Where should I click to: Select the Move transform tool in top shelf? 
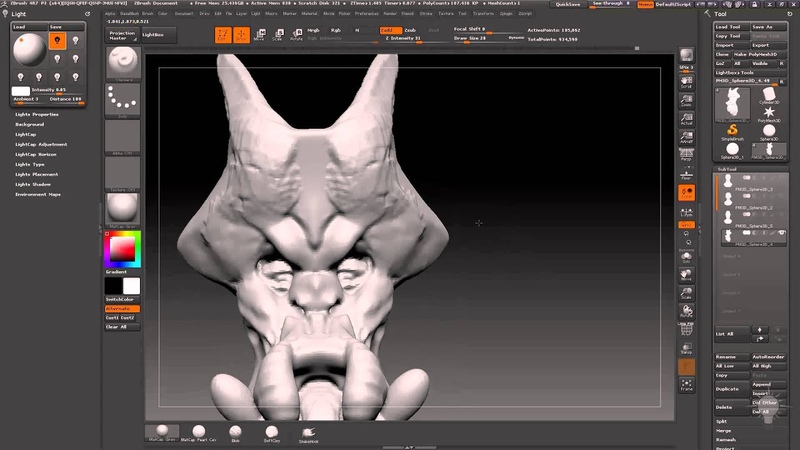260,35
